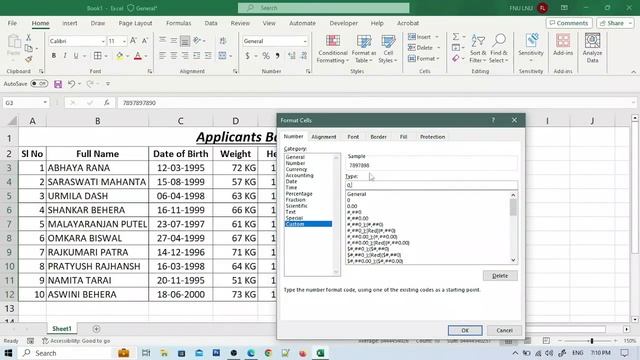This screenshot has height=360, width=640.
Task: Click the Save icon in quick access toolbar
Action: coord(58,84)
